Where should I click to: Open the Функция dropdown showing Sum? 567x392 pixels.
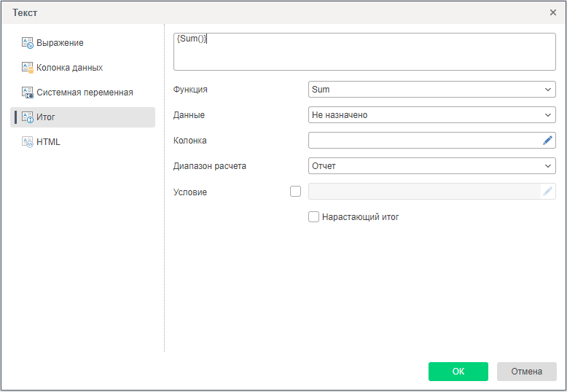[431, 90]
